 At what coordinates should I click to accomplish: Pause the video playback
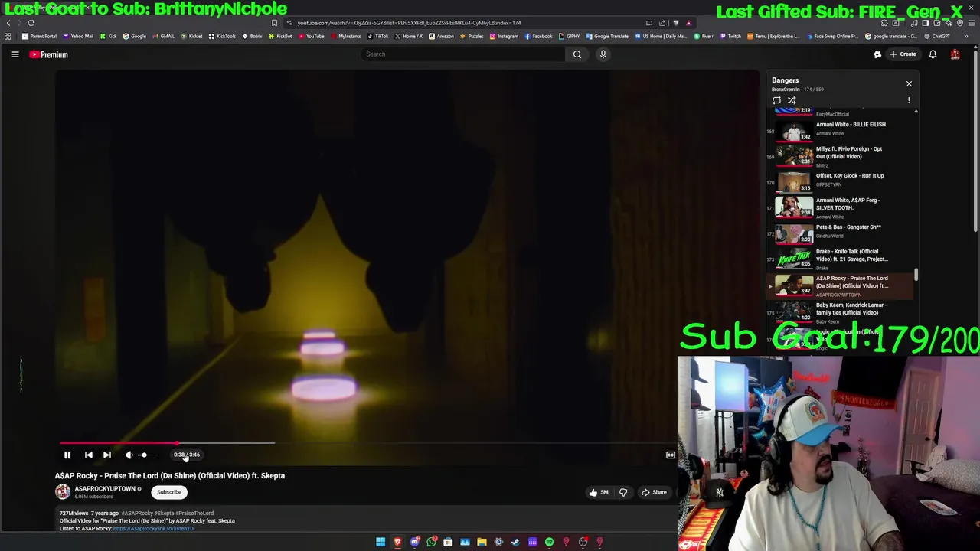coord(67,455)
